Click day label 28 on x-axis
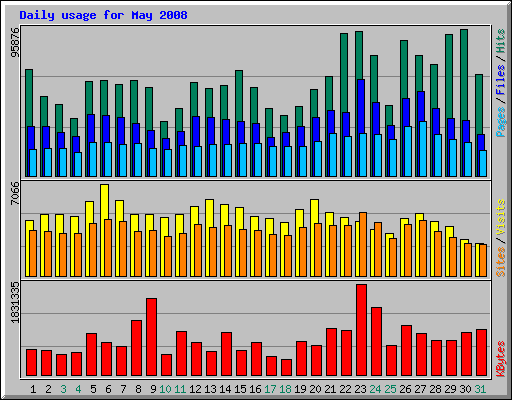 435,389
